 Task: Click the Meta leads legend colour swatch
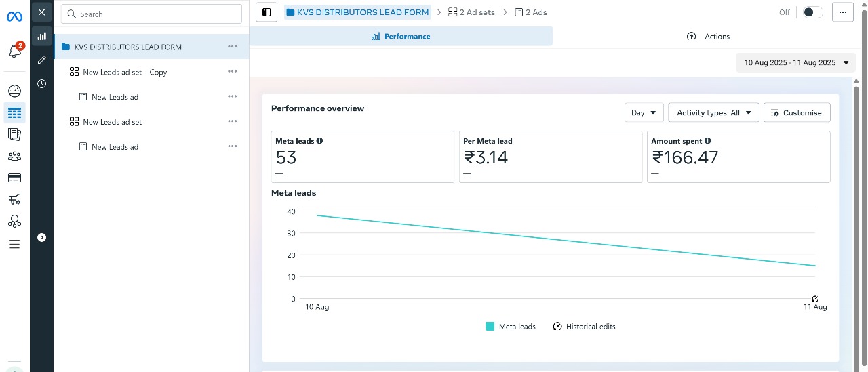coord(490,327)
